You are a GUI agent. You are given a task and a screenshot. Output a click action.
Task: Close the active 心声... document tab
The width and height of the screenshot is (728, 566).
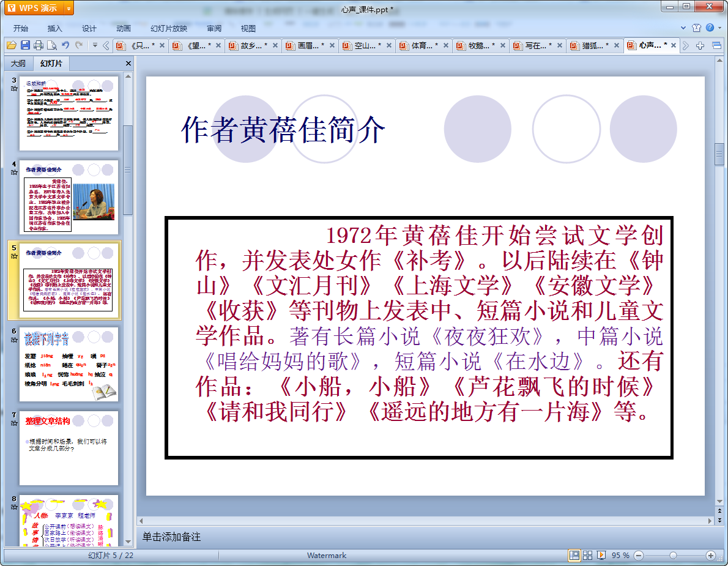(674, 45)
